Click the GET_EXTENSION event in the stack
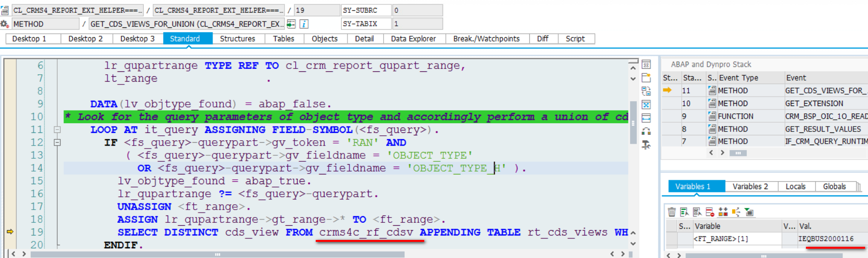 point(814,104)
